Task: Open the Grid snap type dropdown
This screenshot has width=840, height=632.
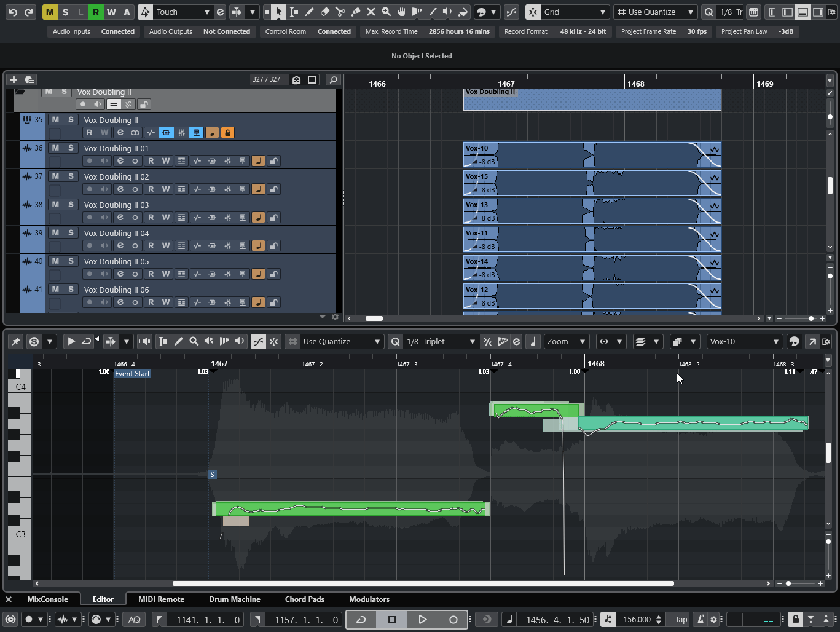Action: (574, 12)
